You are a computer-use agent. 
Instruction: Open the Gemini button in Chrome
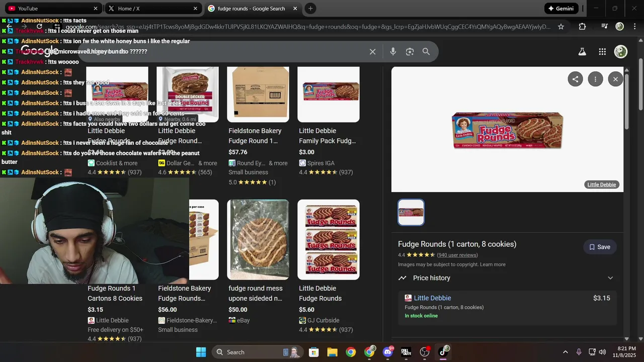(561, 9)
